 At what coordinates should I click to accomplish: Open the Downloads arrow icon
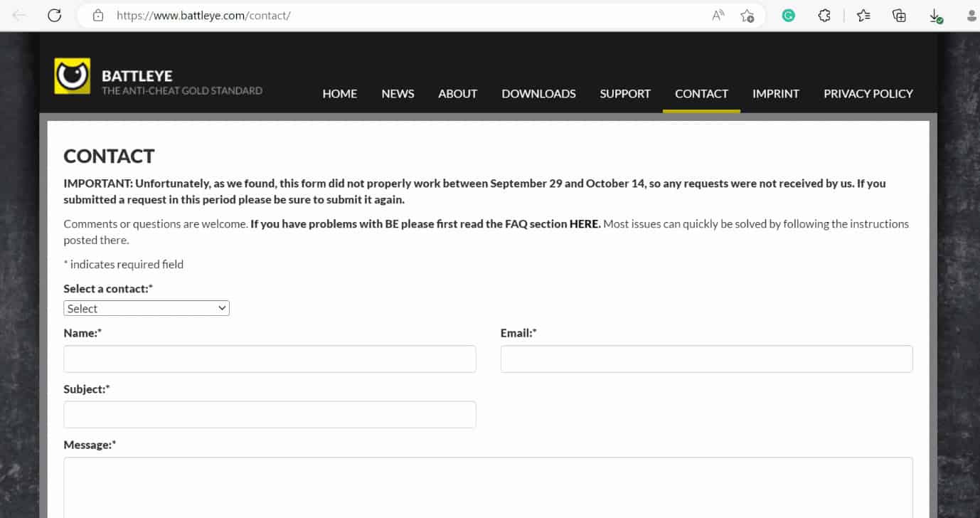pos(936,15)
